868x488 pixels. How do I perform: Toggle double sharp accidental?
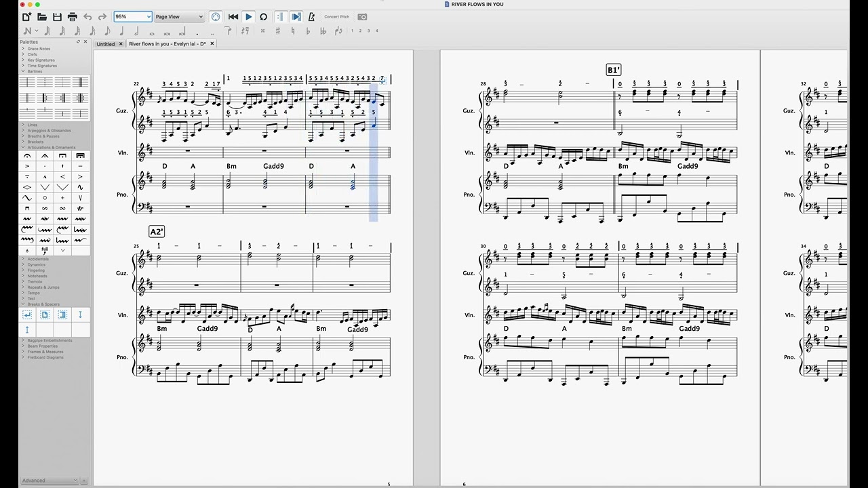point(262,30)
